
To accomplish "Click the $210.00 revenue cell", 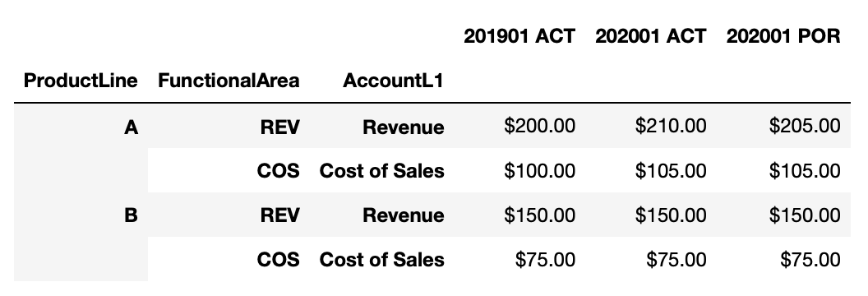I will point(671,126).
